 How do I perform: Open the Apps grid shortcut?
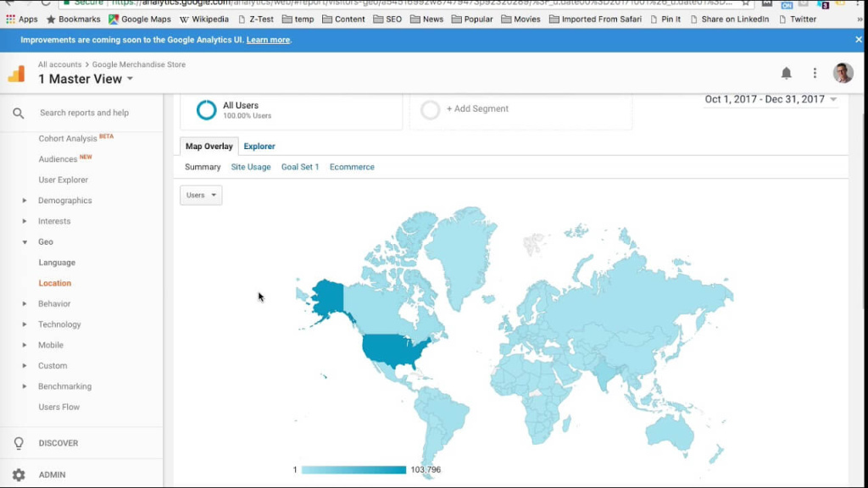[x=21, y=19]
